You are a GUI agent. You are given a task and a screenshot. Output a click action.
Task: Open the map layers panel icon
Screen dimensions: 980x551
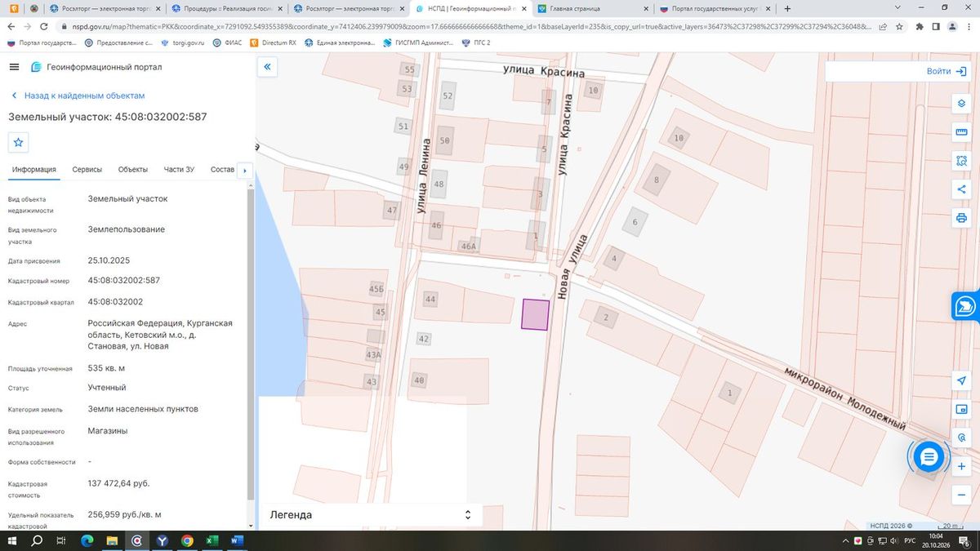click(961, 104)
